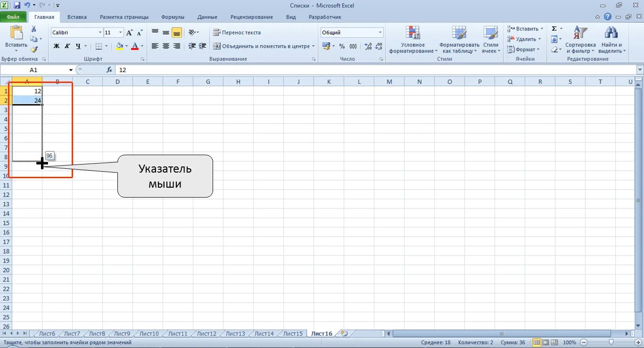
Task: Click the Name Box showing A1
Action: 34,70
